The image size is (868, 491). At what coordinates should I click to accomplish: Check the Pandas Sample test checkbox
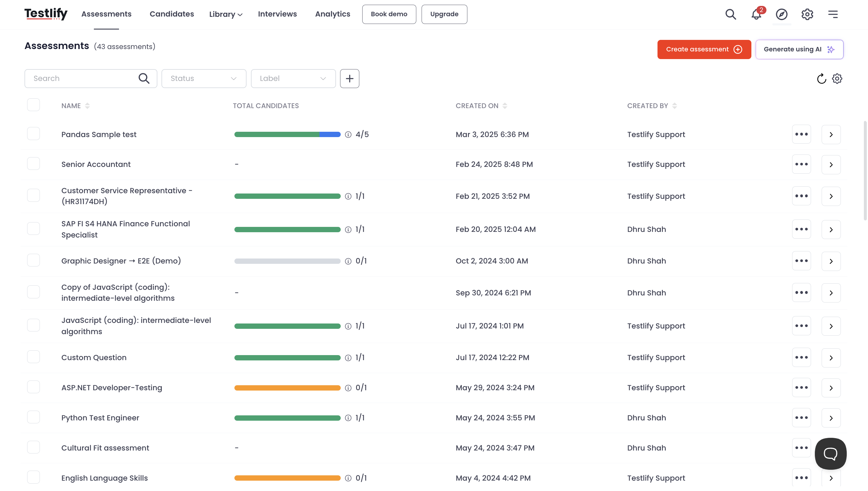pos(33,134)
